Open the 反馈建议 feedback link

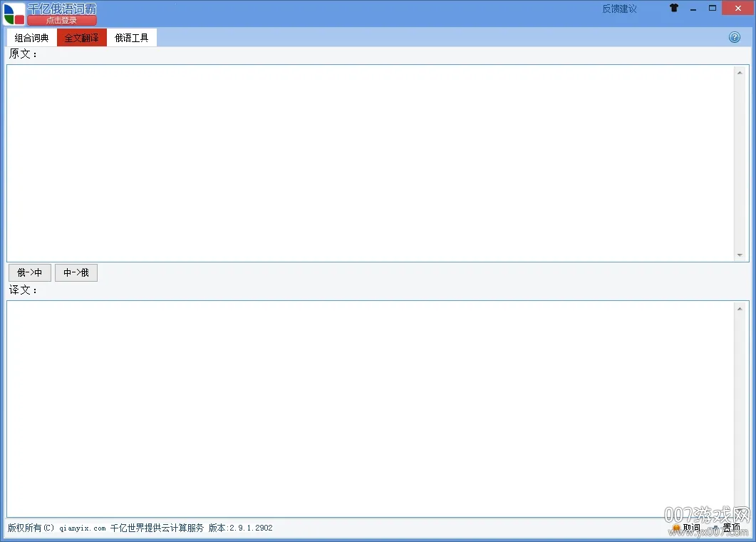[x=618, y=8]
